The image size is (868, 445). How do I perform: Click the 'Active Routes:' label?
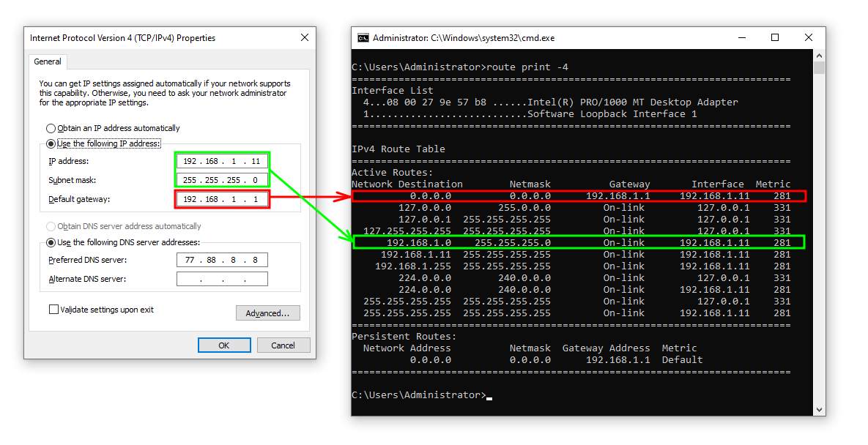coord(393,173)
